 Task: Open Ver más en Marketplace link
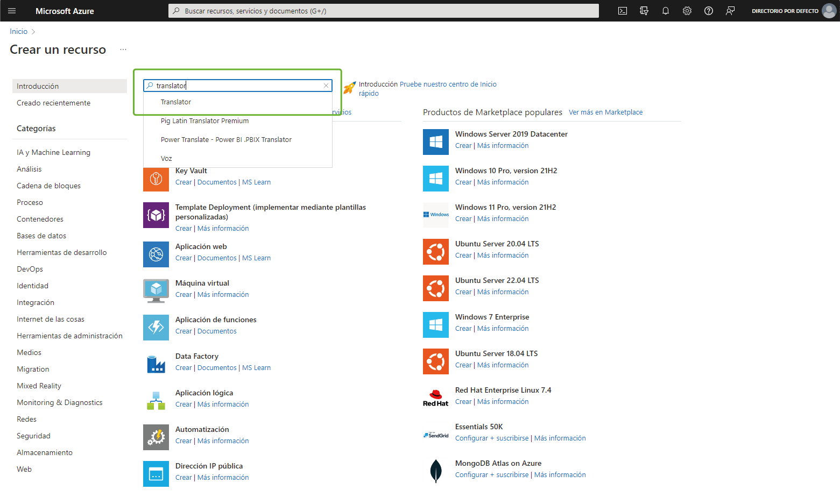605,112
